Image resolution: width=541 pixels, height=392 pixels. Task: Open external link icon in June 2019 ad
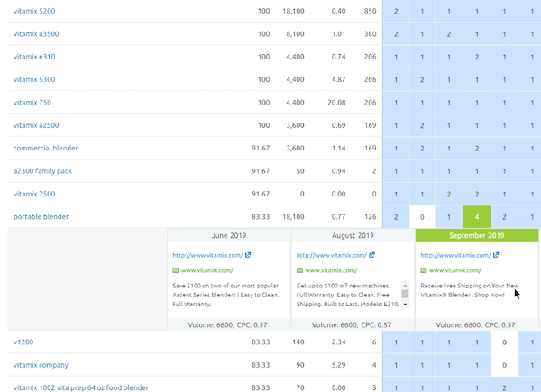(248, 255)
